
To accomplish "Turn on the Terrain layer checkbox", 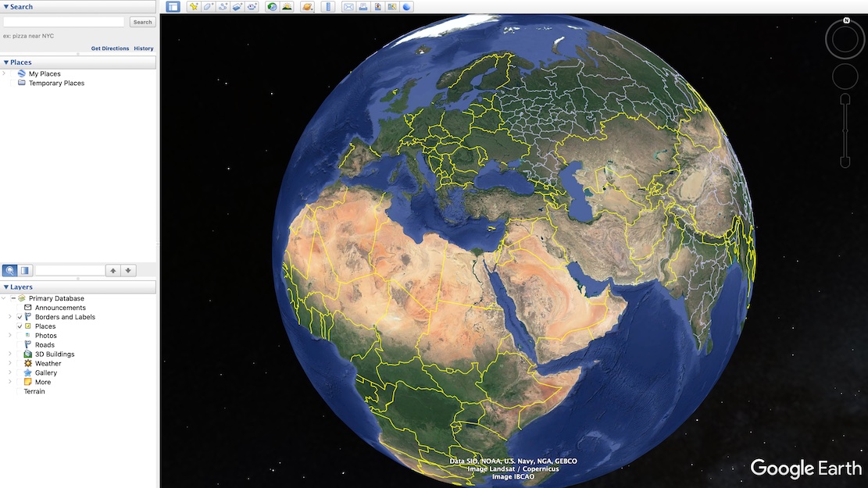I will tap(19, 391).
